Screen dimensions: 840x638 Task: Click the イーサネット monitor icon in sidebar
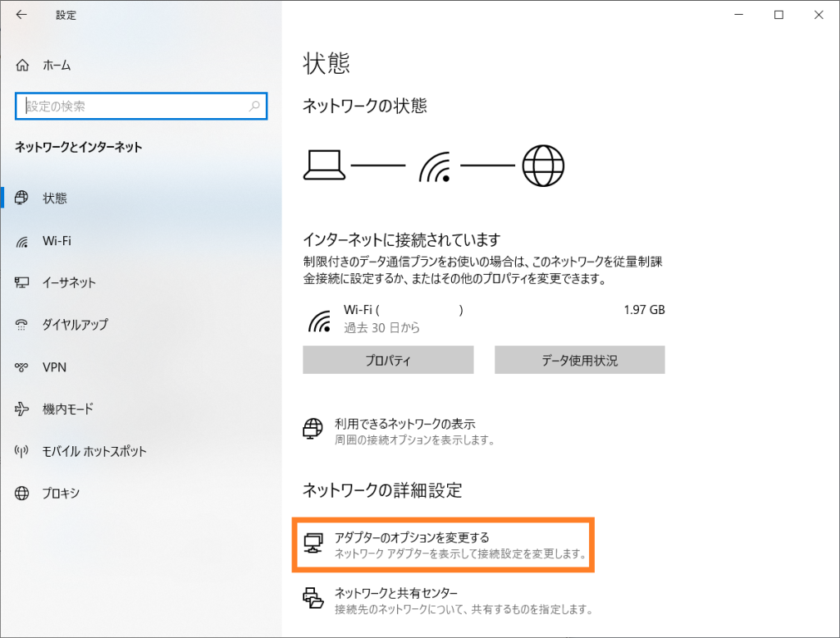click(x=21, y=282)
